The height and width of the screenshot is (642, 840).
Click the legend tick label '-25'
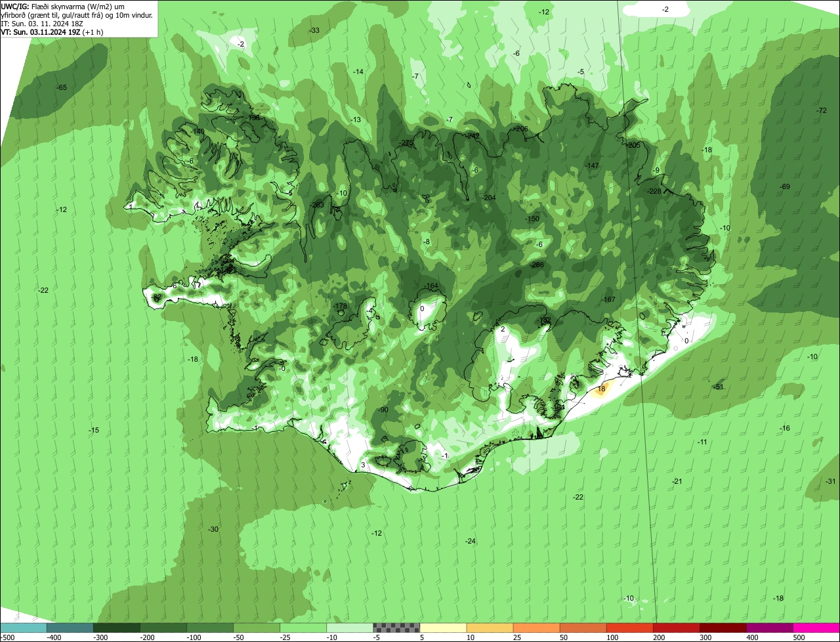(x=285, y=637)
